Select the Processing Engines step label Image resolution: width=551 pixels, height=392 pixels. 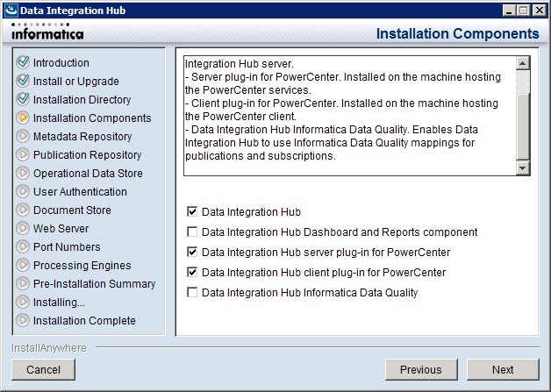(82, 265)
